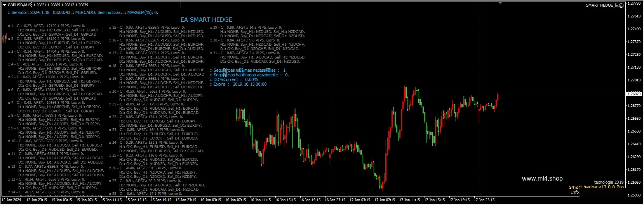Click the smiley face EA status icon

tap(621, 5)
